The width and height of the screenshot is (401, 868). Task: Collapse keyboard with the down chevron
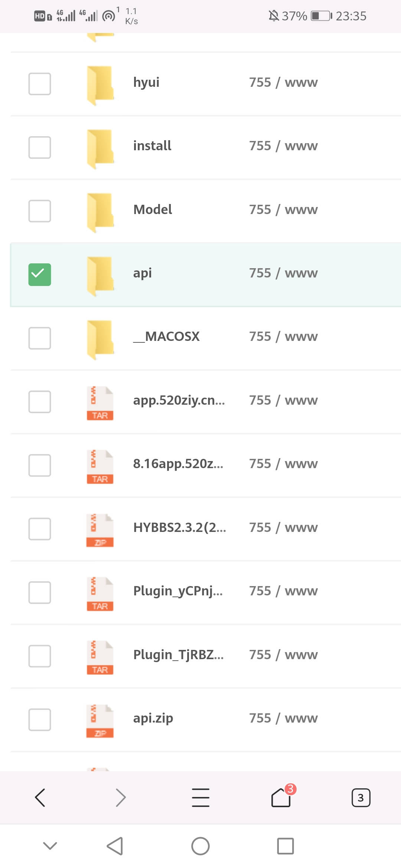point(50,846)
